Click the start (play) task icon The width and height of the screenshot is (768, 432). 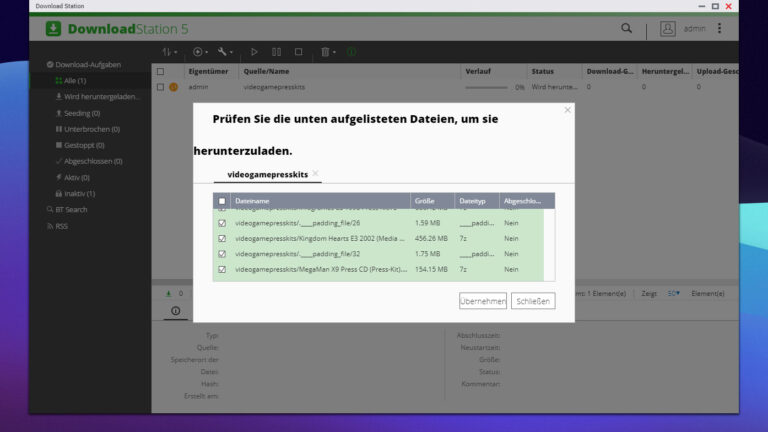254,52
